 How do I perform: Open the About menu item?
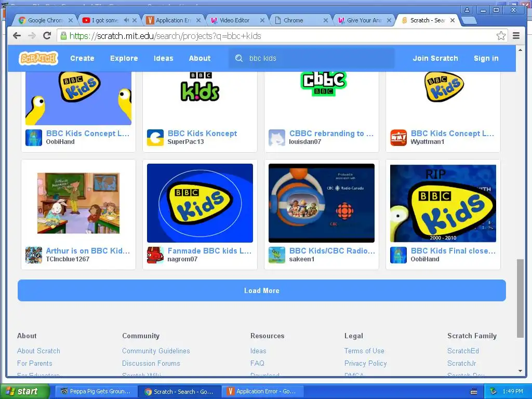point(199,58)
